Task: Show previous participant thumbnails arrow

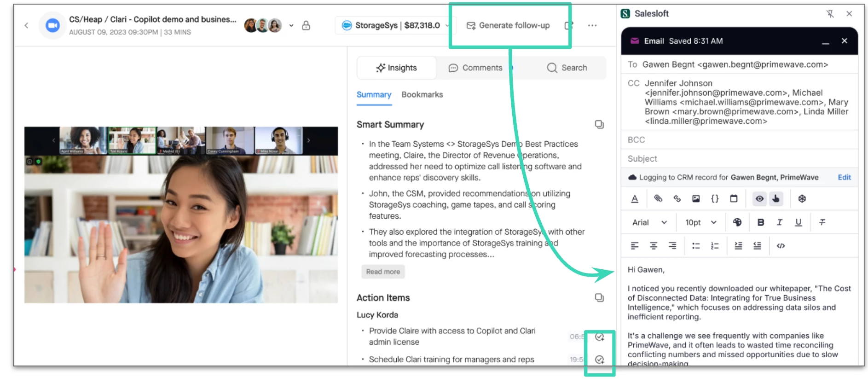Action: [53, 140]
